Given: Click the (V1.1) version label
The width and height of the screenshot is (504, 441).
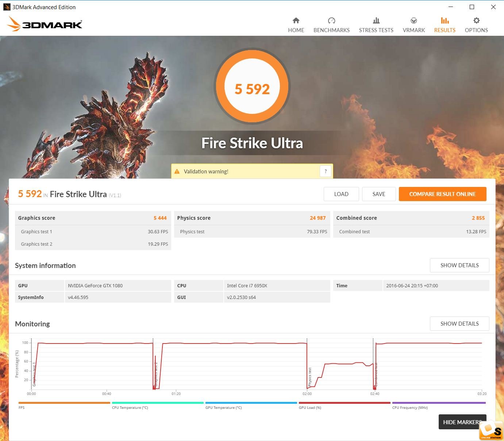Looking at the screenshot, I should (115, 196).
